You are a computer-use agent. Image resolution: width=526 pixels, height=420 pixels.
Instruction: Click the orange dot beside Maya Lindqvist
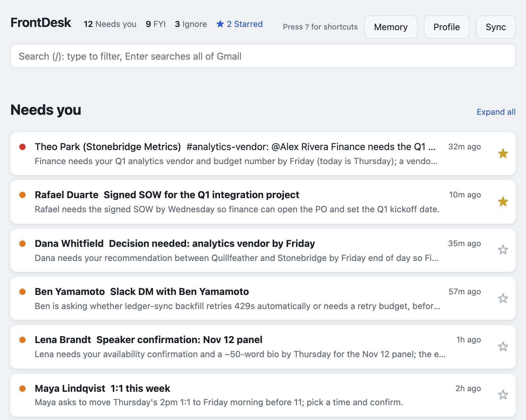pyautogui.click(x=22, y=389)
